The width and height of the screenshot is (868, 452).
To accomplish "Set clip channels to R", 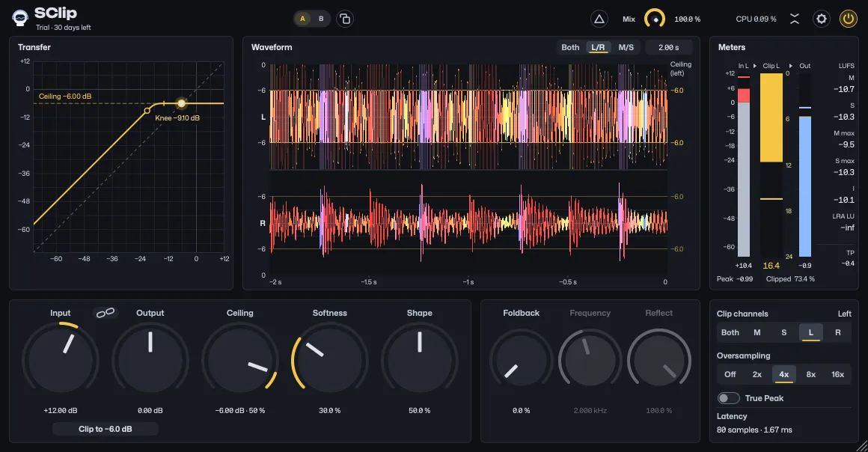I will 837,332.
